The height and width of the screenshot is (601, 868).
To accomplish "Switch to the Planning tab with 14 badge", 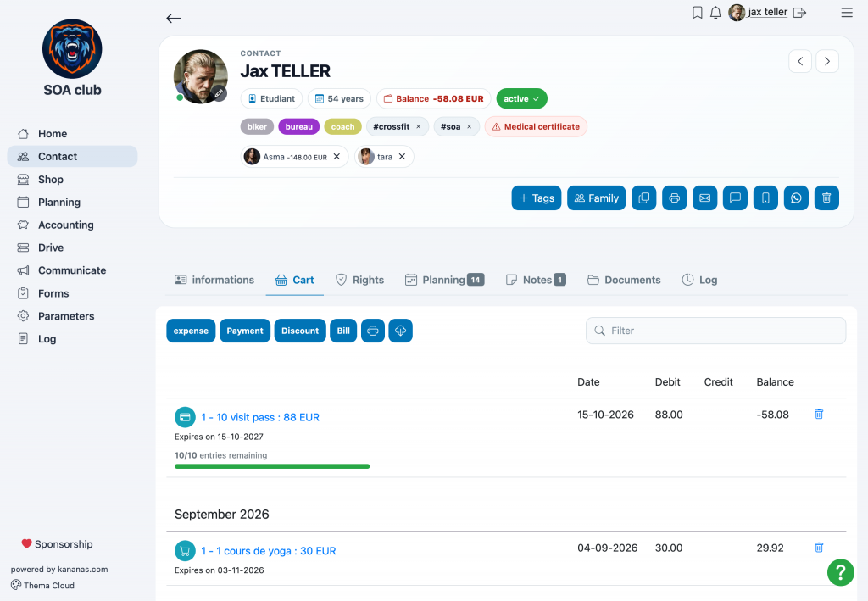I will tap(444, 280).
